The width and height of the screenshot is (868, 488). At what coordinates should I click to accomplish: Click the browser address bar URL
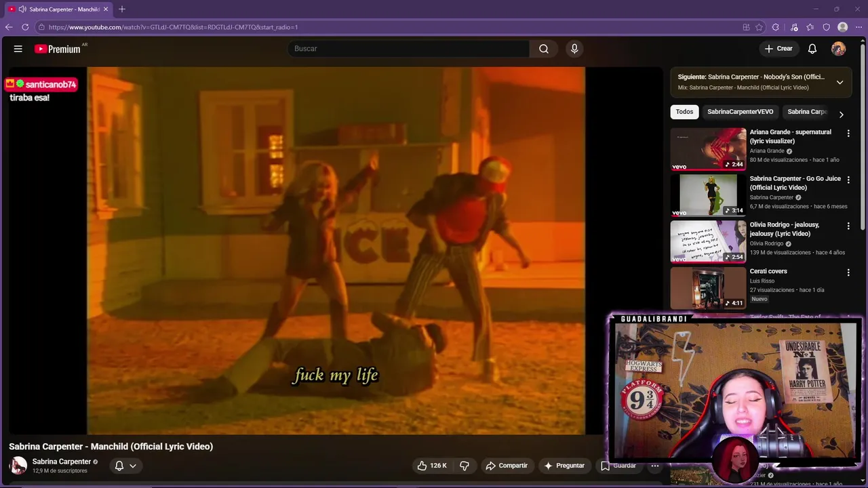(x=173, y=27)
